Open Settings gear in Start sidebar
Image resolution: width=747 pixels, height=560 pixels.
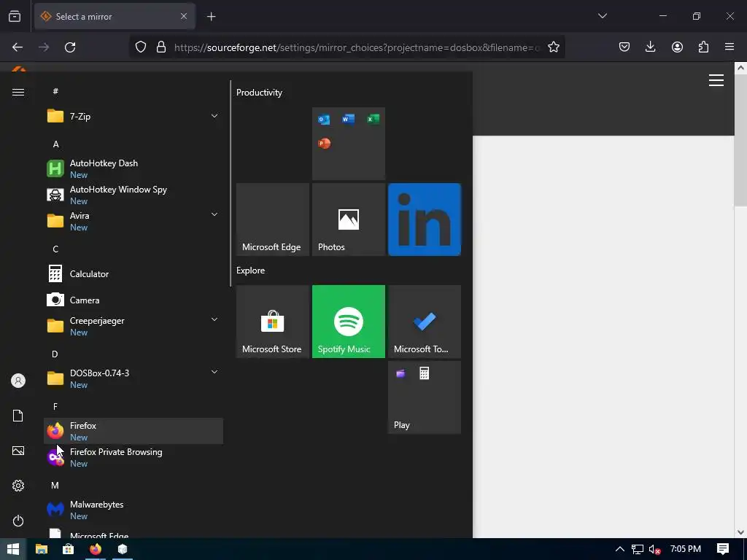pos(18,486)
